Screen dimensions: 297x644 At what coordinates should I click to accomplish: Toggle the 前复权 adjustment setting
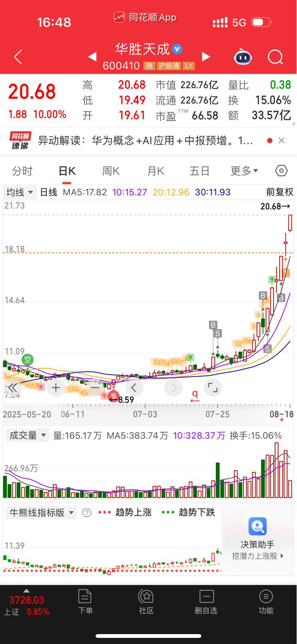(280, 192)
